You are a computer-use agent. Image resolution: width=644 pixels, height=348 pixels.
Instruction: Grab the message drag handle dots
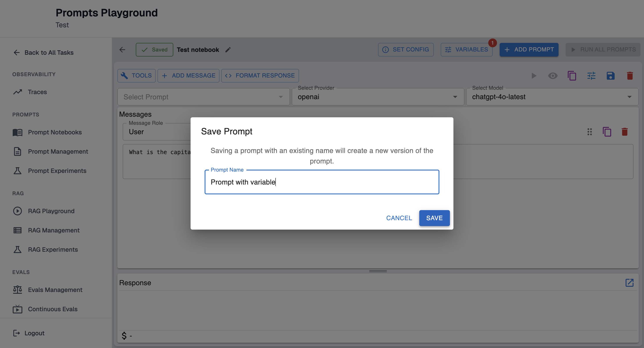[589, 132]
